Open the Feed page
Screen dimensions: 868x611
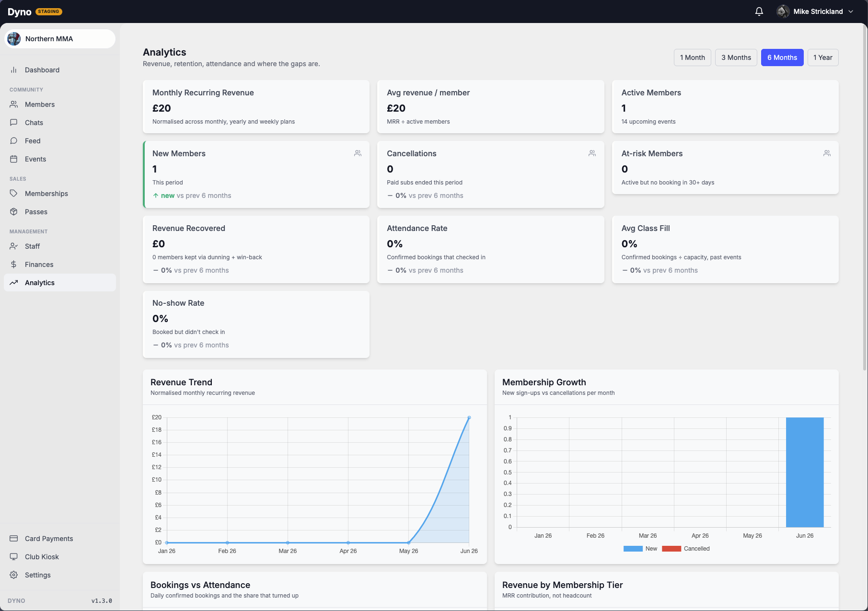[x=60, y=141]
